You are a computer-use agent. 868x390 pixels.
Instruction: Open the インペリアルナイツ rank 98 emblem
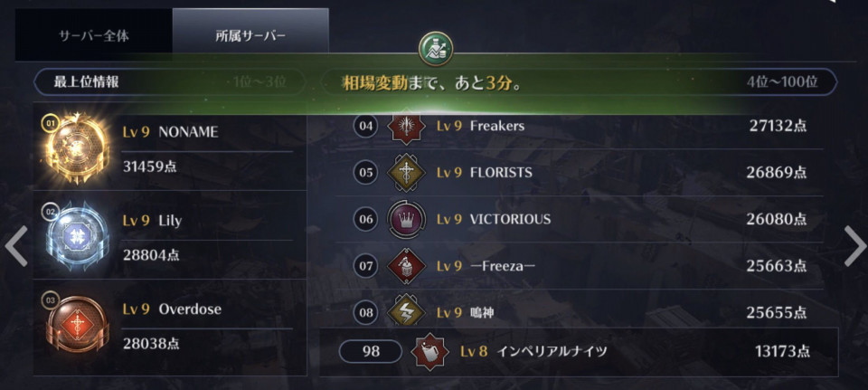pyautogui.click(x=430, y=351)
